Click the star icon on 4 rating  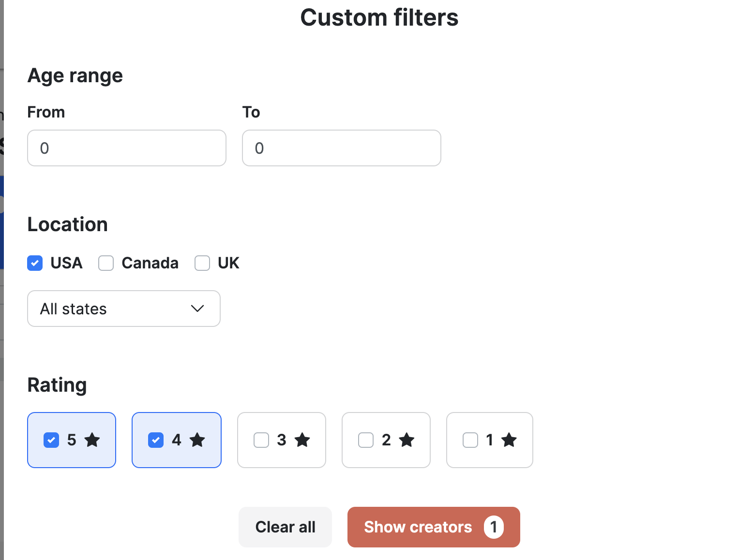[x=197, y=440]
